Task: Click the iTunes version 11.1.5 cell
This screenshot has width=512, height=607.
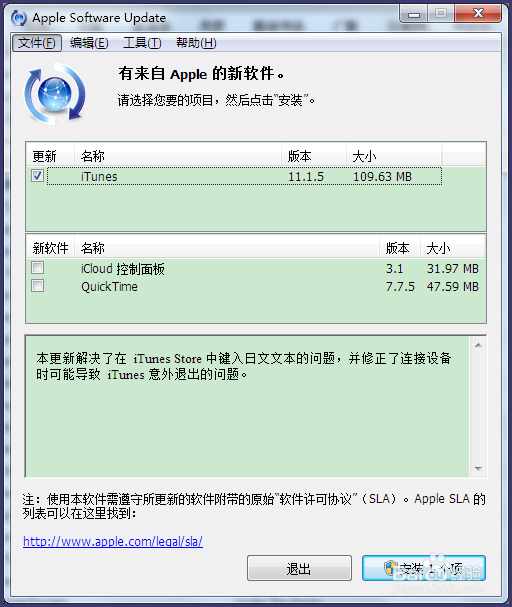Action: pos(306,177)
